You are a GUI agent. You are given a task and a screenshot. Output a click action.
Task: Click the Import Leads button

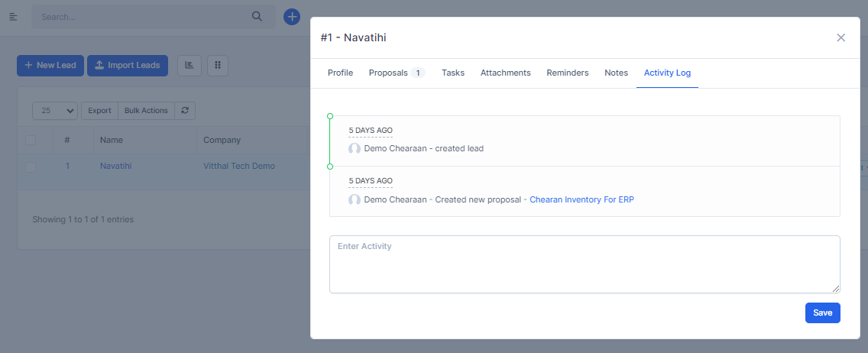[x=127, y=66]
